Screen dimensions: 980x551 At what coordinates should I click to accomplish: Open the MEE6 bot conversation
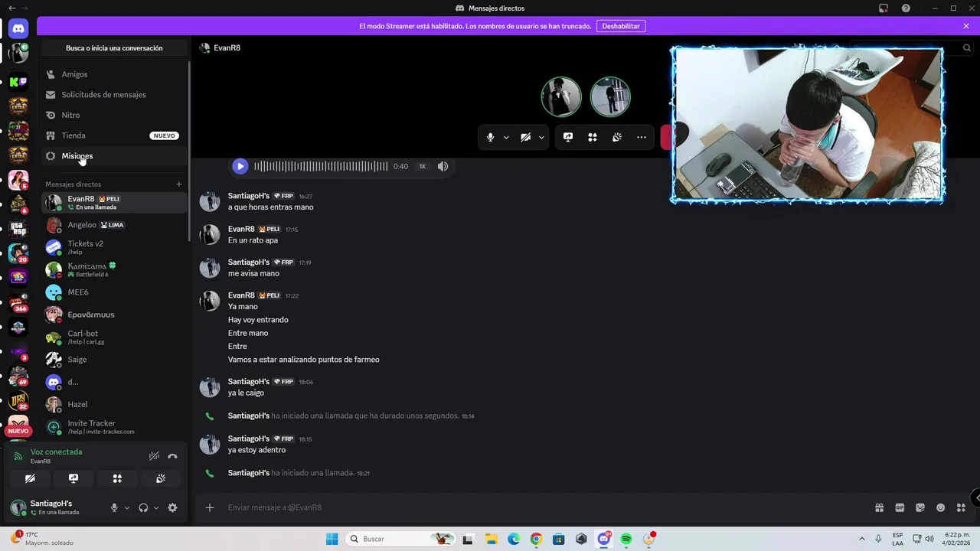(113, 292)
